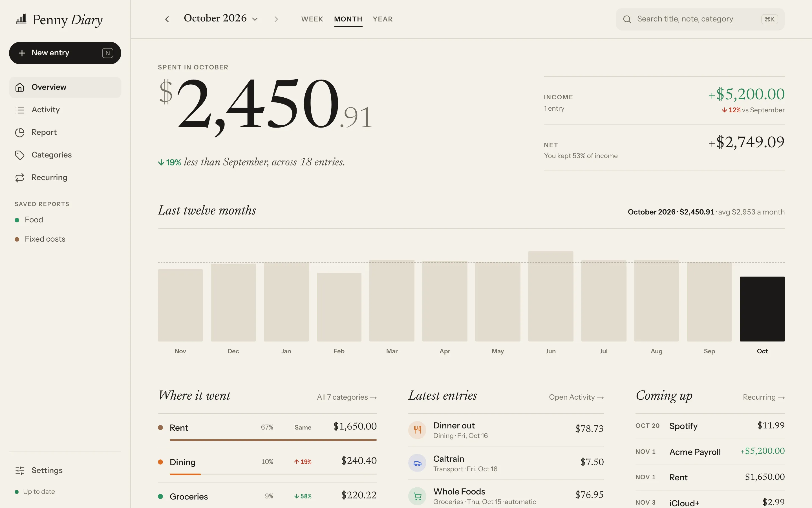Open the Fixed costs saved report
812x508 pixels.
(65, 239)
